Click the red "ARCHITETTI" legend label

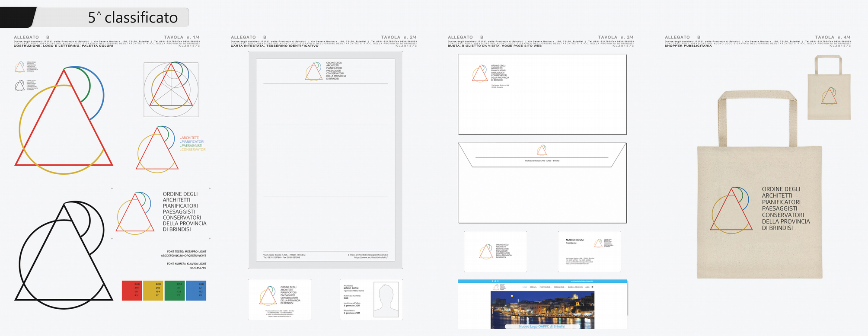[190, 138]
